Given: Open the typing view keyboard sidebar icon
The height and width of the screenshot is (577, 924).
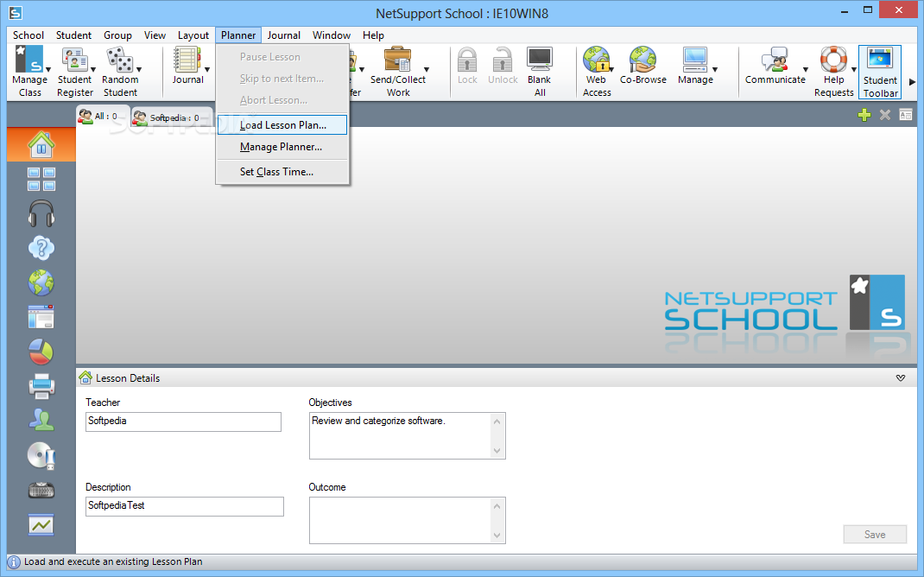Looking at the screenshot, I should [x=41, y=490].
